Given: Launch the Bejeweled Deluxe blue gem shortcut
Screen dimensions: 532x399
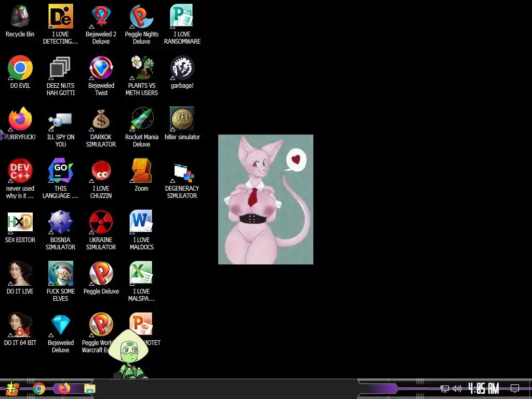Looking at the screenshot, I should click(60, 325).
